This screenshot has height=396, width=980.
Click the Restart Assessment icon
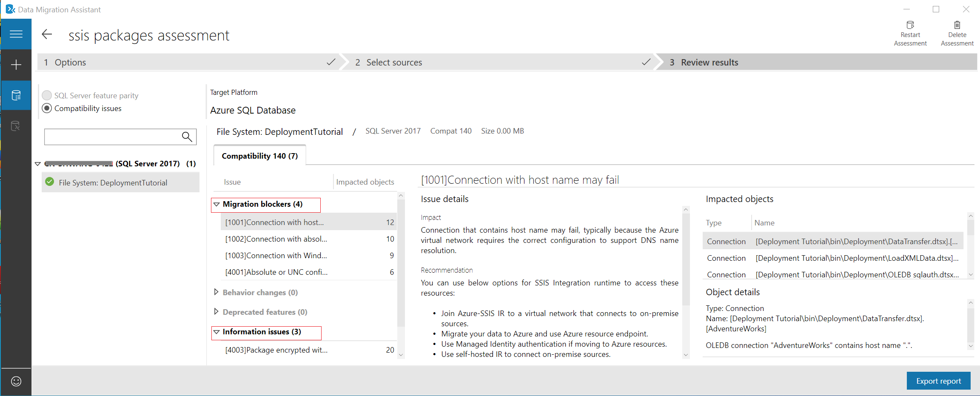(910, 25)
